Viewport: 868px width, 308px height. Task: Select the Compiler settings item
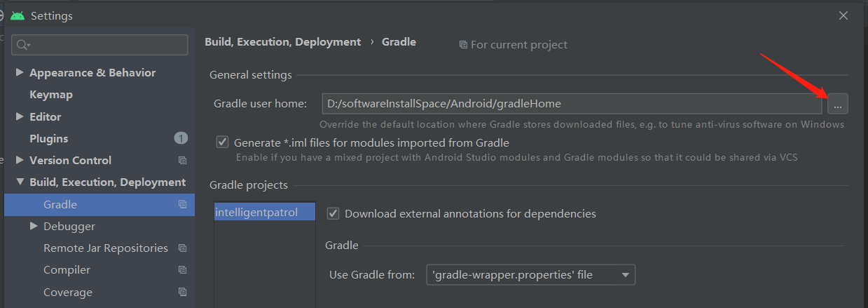click(x=67, y=270)
